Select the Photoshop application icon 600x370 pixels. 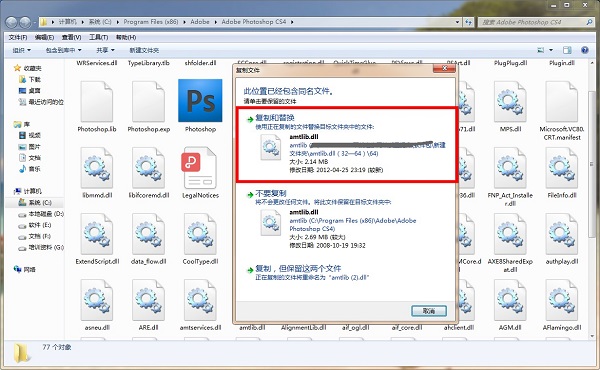pos(200,101)
